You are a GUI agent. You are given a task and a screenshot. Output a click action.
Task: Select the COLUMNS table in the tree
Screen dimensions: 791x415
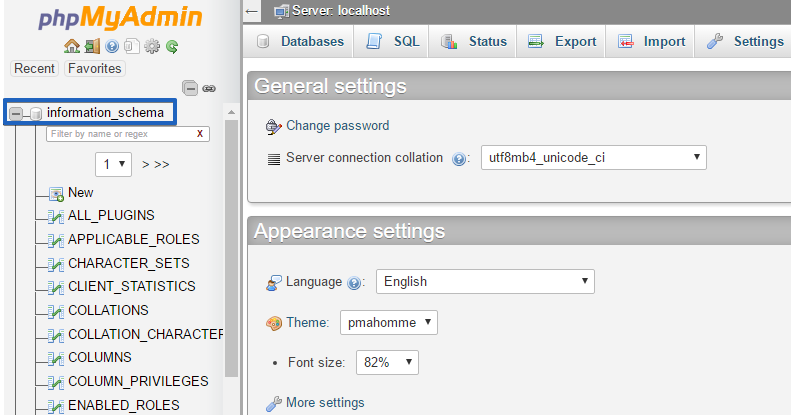[x=99, y=357]
